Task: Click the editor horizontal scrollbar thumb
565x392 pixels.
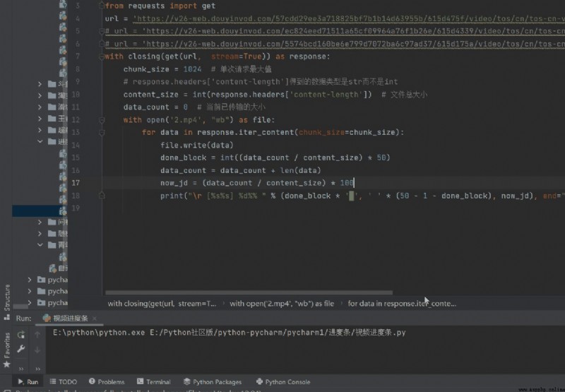Action: coord(249,292)
